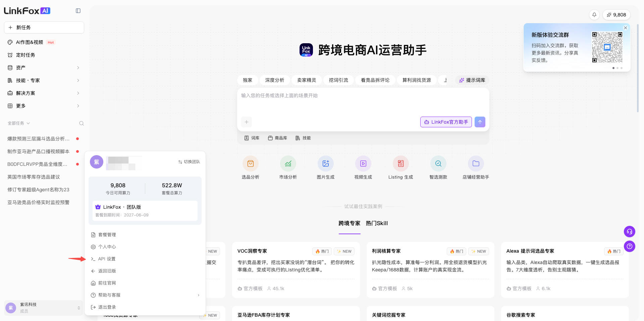The width and height of the screenshot is (644, 321).
Task: Open the 市场分析 chart icon
Action: point(288,164)
